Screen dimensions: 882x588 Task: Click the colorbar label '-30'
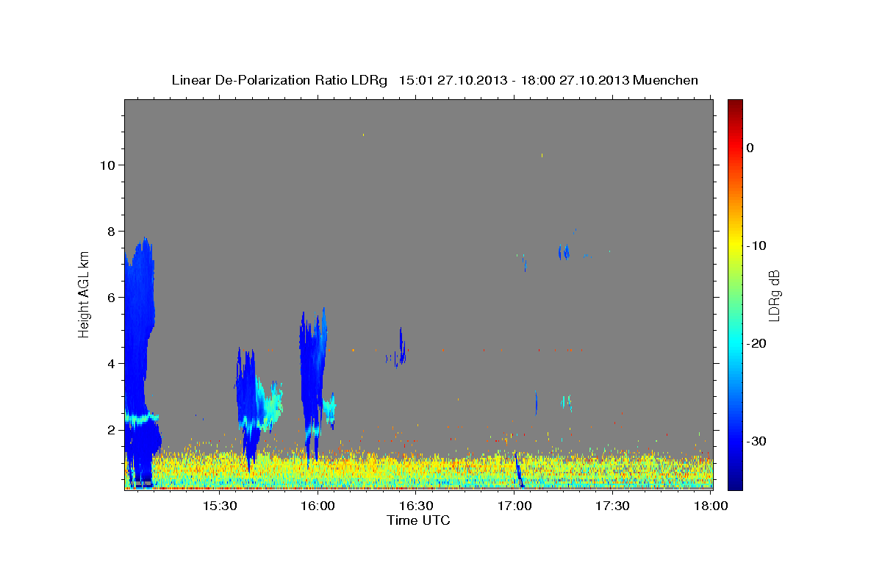click(757, 441)
